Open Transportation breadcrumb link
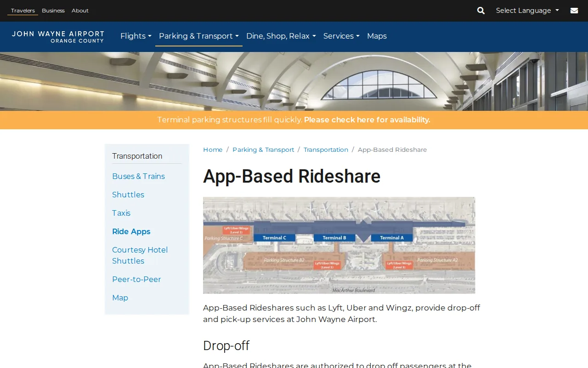588x368 pixels. coord(326,150)
